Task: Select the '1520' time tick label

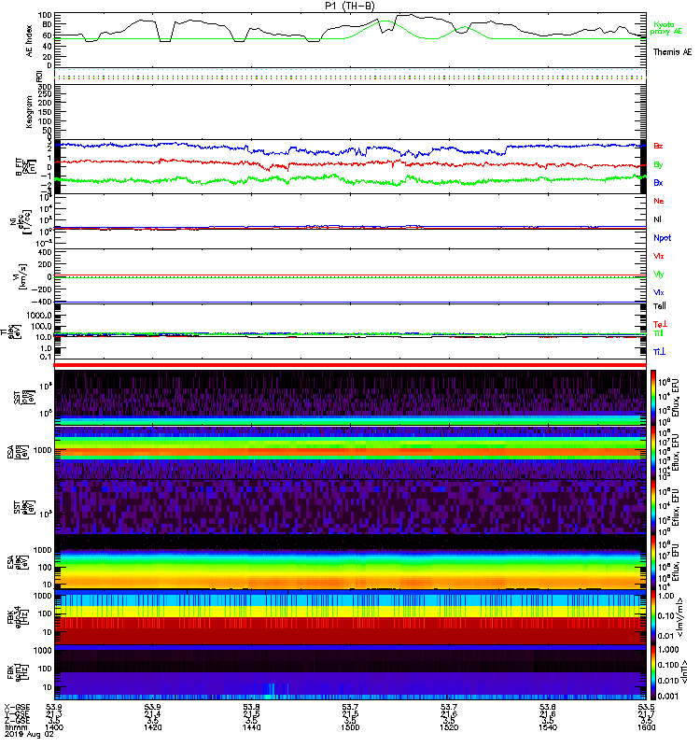Action: coord(449,727)
